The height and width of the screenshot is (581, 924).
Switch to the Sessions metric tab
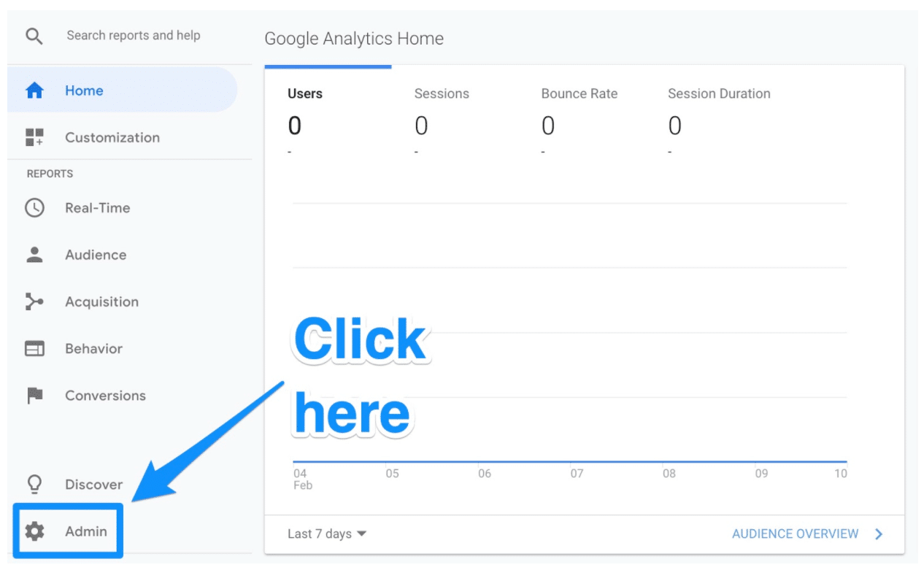(x=442, y=94)
